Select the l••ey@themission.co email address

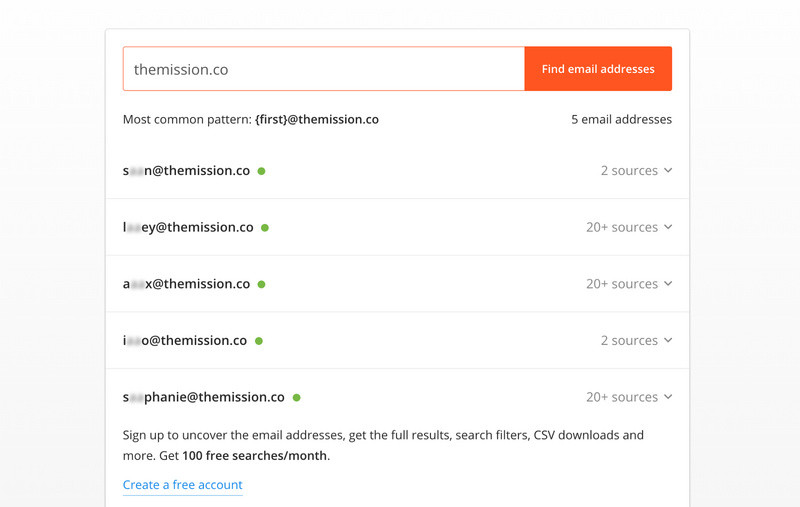coord(188,227)
